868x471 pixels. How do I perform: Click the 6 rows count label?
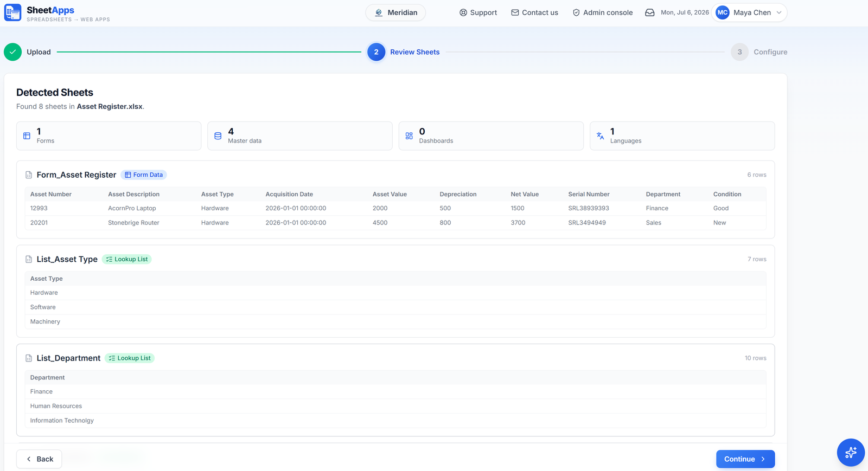point(757,175)
